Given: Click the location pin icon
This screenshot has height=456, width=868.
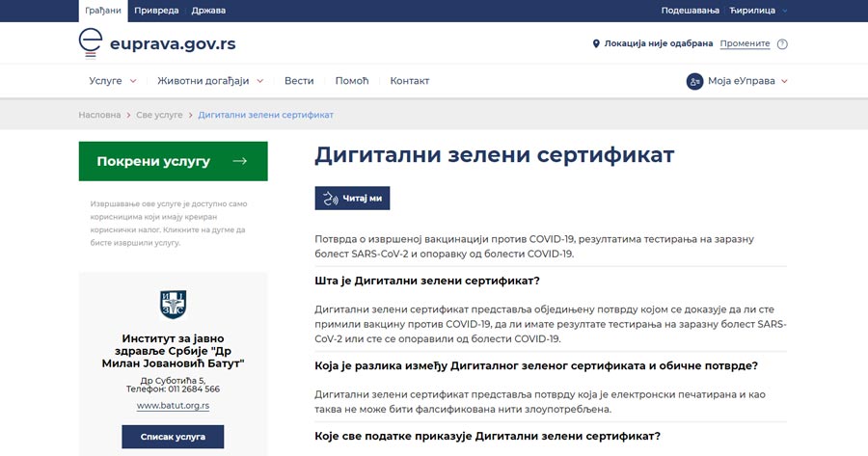Looking at the screenshot, I should (596, 43).
